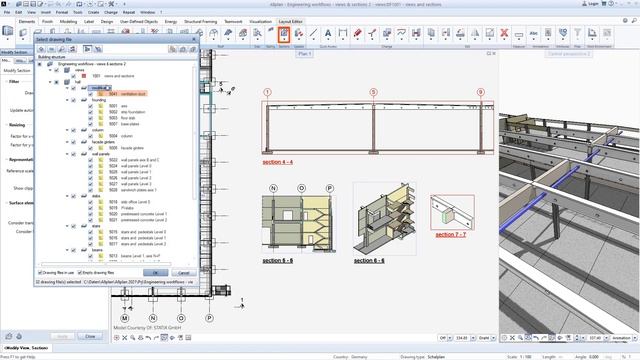
Task: Click the copy documents icon in the Edit group
Action: [x=431, y=33]
